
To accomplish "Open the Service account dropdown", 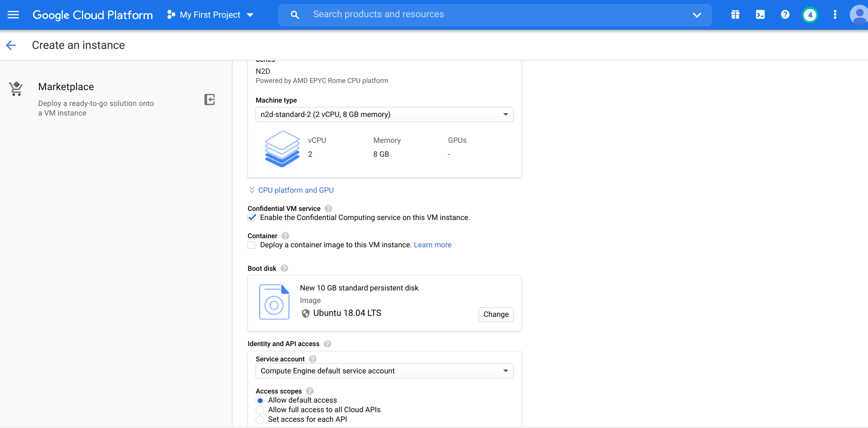I will [x=384, y=371].
